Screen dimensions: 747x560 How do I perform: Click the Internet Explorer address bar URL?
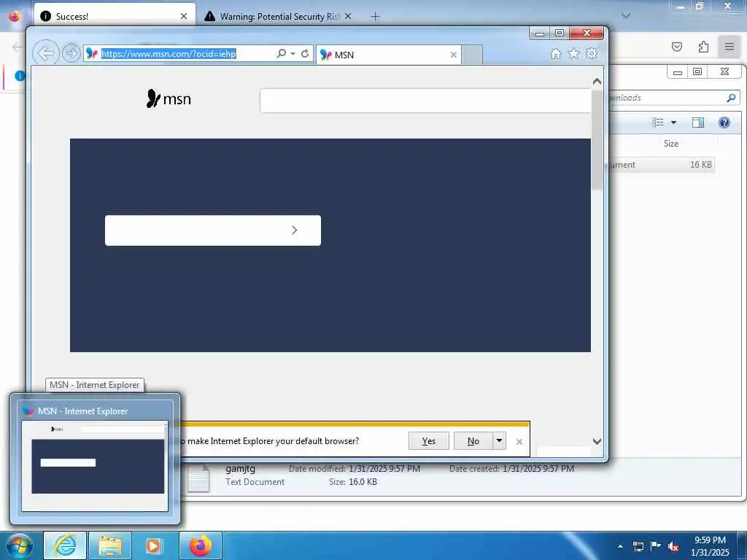(169, 54)
